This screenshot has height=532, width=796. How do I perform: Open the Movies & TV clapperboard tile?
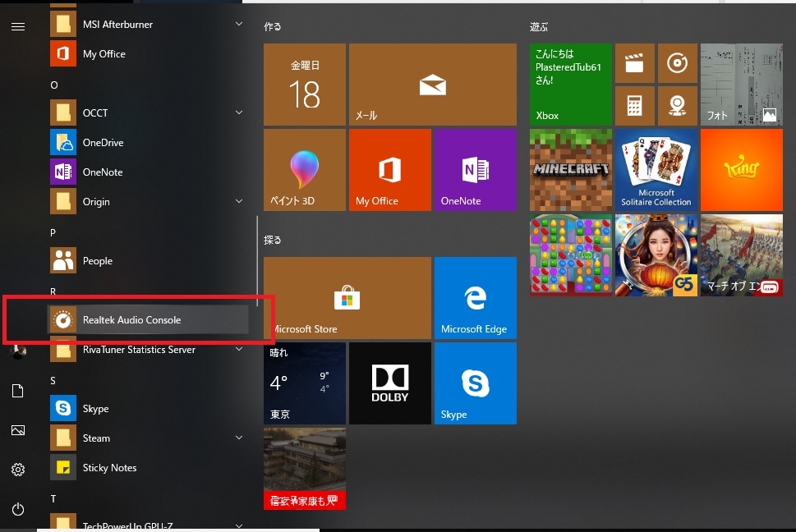tap(634, 63)
